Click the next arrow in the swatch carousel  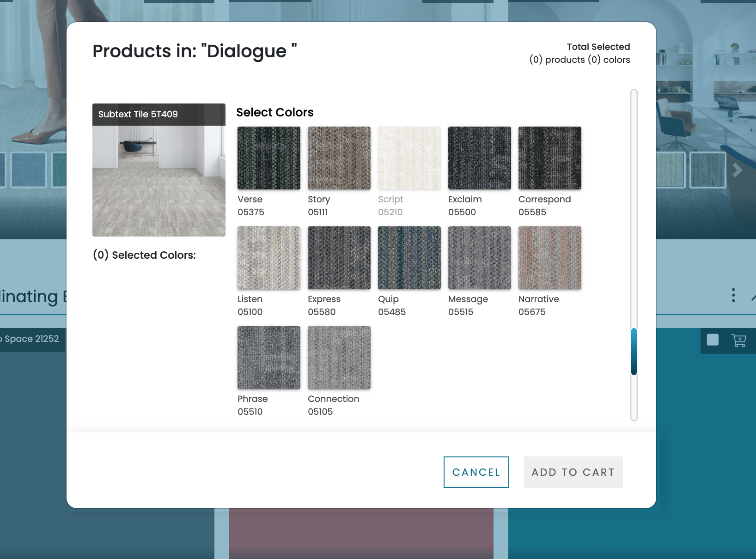point(738,170)
